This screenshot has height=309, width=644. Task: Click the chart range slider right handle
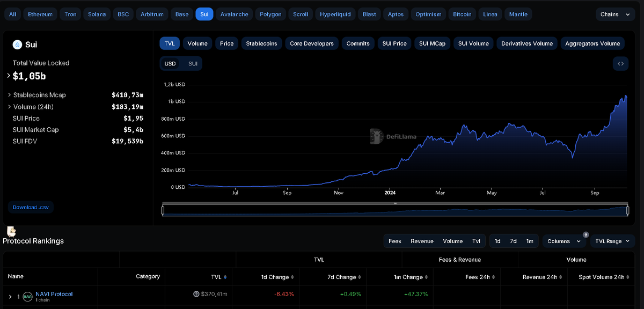[627, 211]
